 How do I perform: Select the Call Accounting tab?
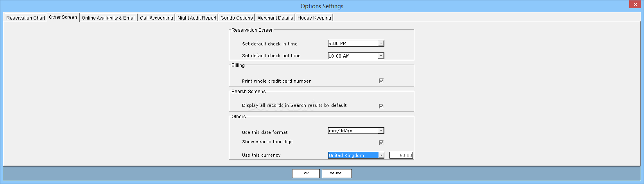coord(156,18)
